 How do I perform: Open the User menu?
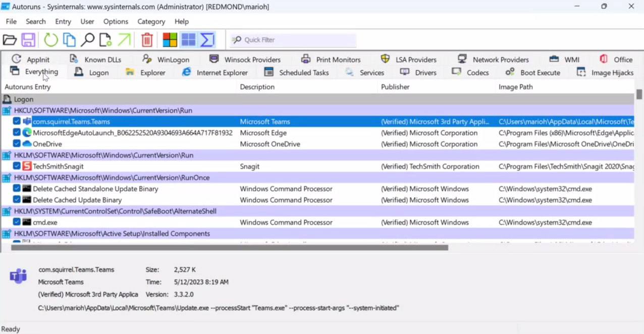(87, 21)
